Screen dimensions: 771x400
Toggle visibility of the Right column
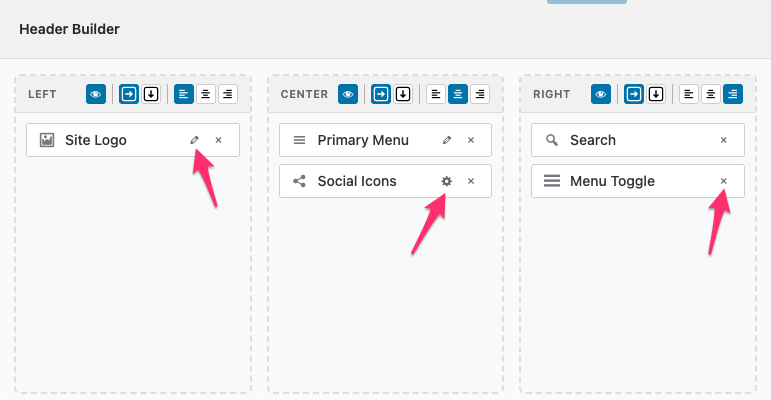click(601, 94)
